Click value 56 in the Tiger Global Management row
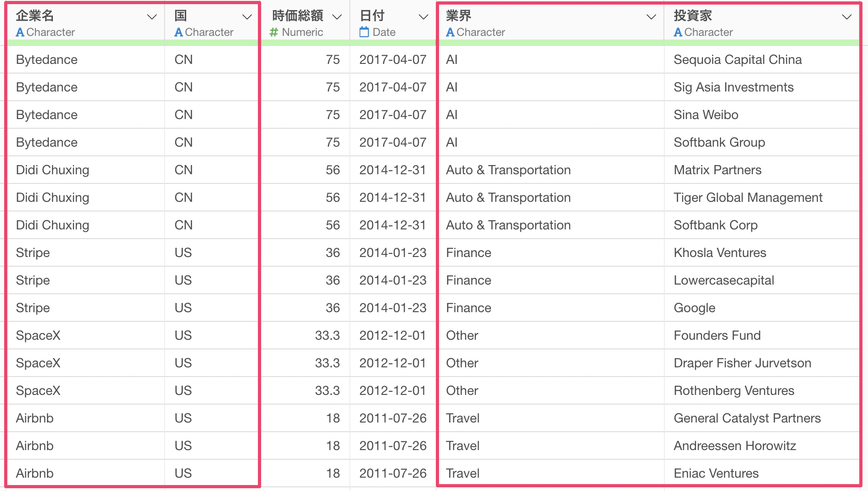 tap(332, 198)
